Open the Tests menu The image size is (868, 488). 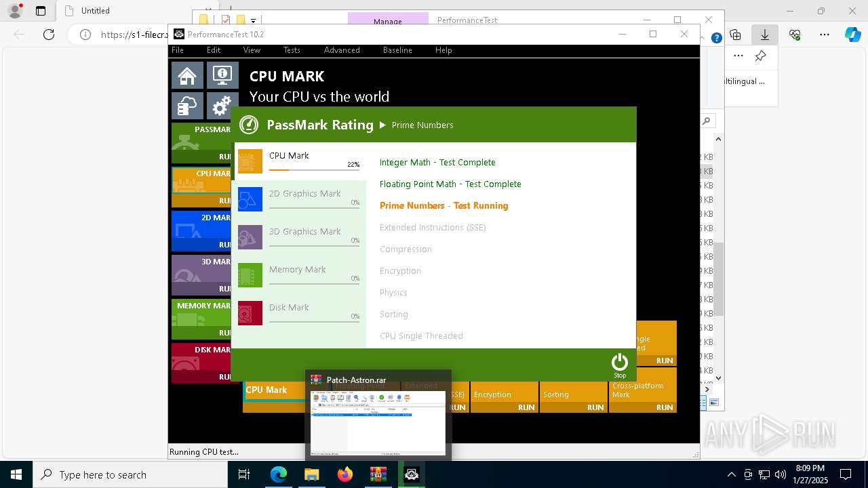point(292,50)
